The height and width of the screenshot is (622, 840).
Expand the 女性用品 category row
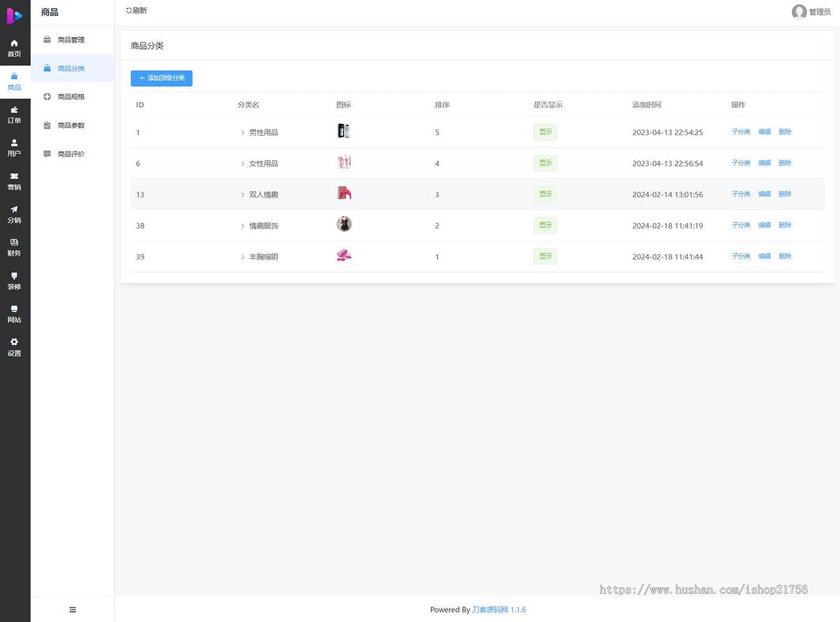242,164
